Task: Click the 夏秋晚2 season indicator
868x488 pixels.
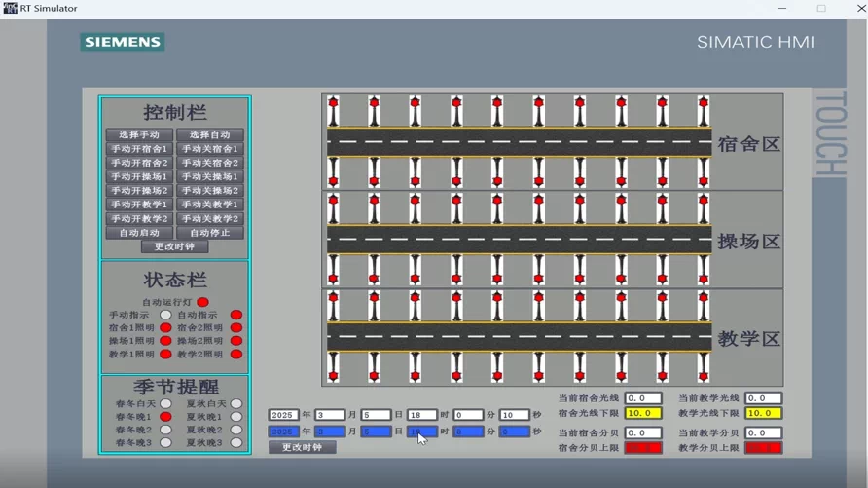Action: tap(236, 430)
